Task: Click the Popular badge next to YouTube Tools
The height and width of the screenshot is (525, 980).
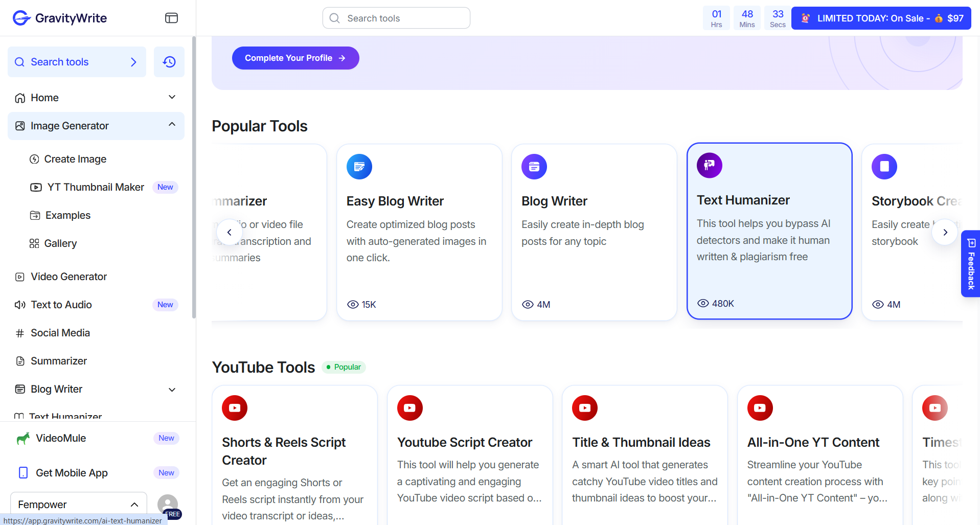Action: coord(344,367)
